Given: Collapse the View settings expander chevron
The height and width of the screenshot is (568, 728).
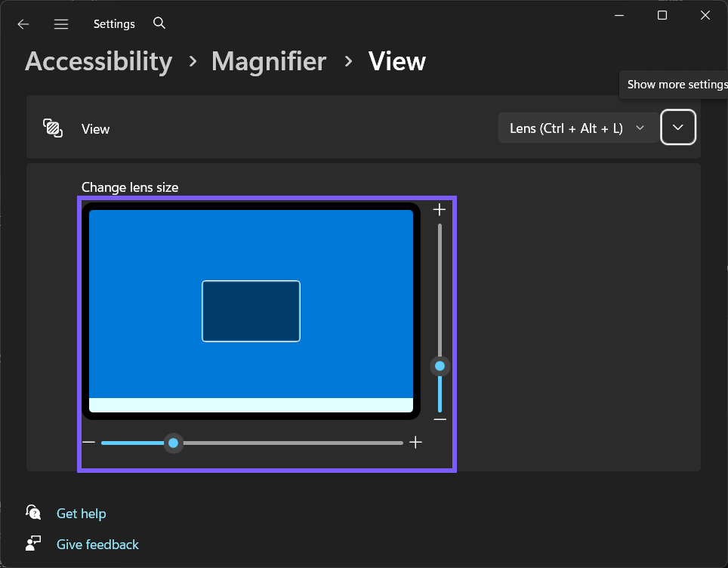Looking at the screenshot, I should tap(678, 127).
